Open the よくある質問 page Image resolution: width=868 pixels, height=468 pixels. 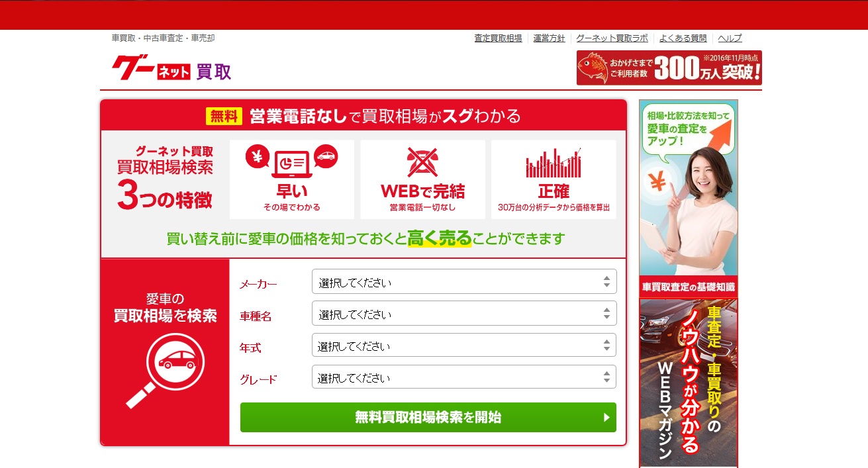coord(684,38)
